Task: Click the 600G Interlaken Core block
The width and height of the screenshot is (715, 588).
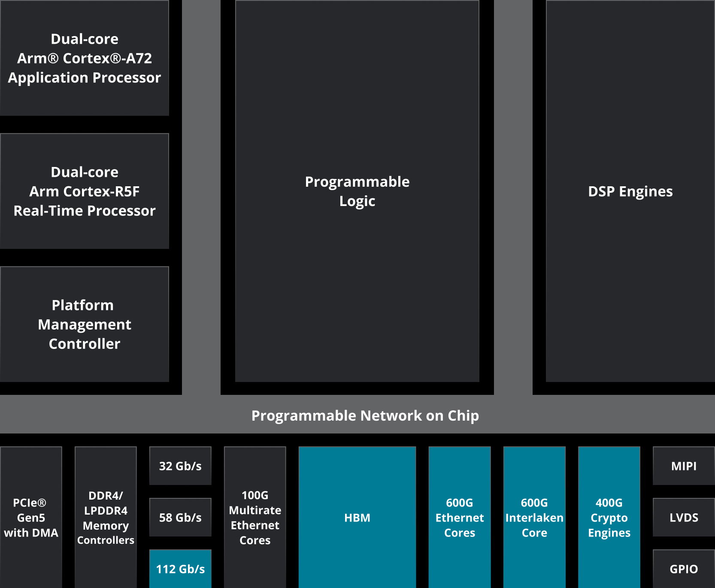Action: pos(534,517)
